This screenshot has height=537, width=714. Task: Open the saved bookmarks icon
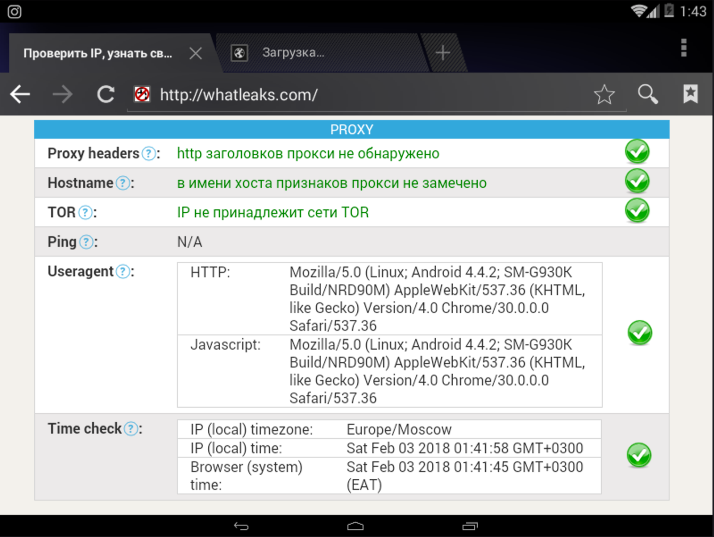click(690, 94)
